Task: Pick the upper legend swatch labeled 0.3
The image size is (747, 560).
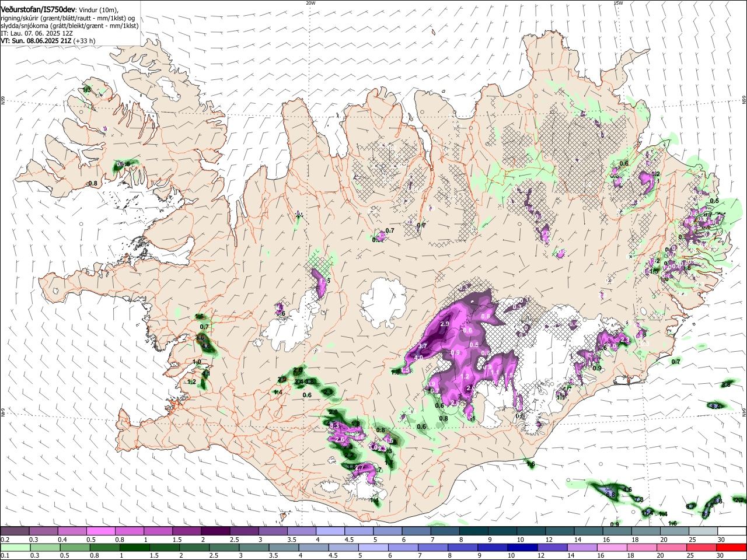Action: click(x=43, y=531)
